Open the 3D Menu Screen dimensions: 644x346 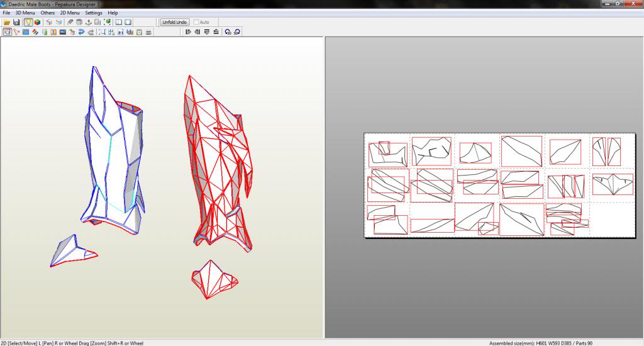pyautogui.click(x=25, y=13)
